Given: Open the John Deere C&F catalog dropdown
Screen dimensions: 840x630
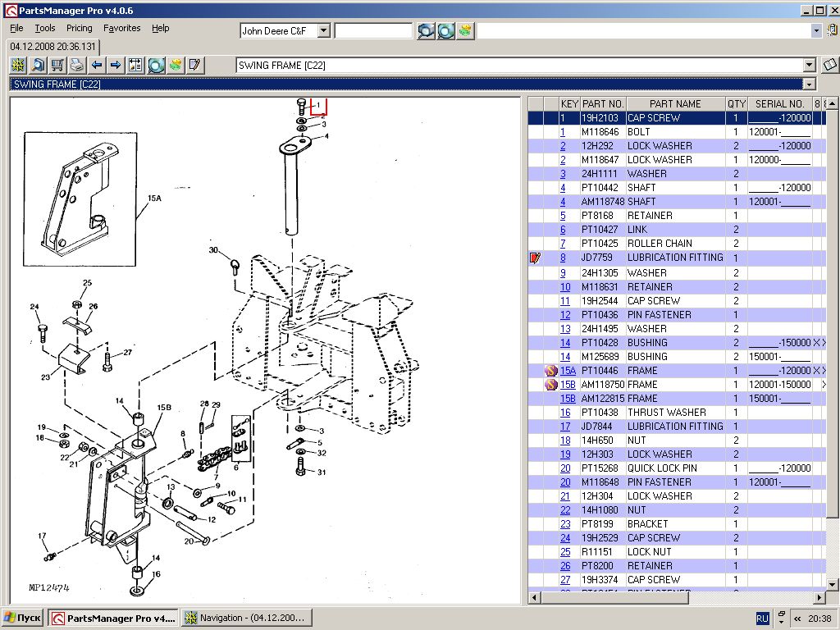Looking at the screenshot, I should tap(323, 30).
